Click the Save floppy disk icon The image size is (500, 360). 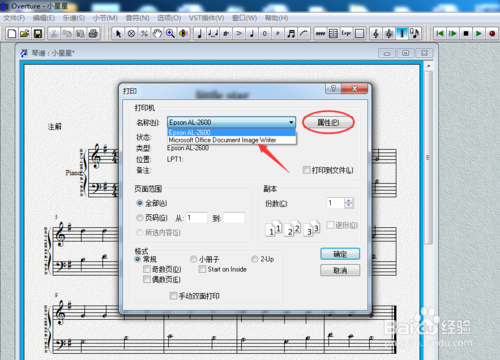click(x=38, y=33)
